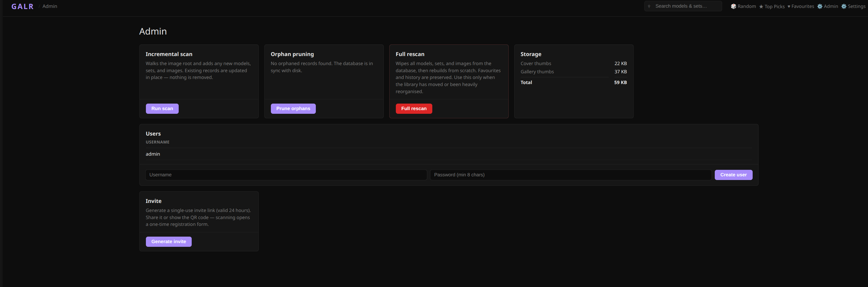The image size is (868, 287).
Task: Trigger a Full rescan
Action: (414, 108)
